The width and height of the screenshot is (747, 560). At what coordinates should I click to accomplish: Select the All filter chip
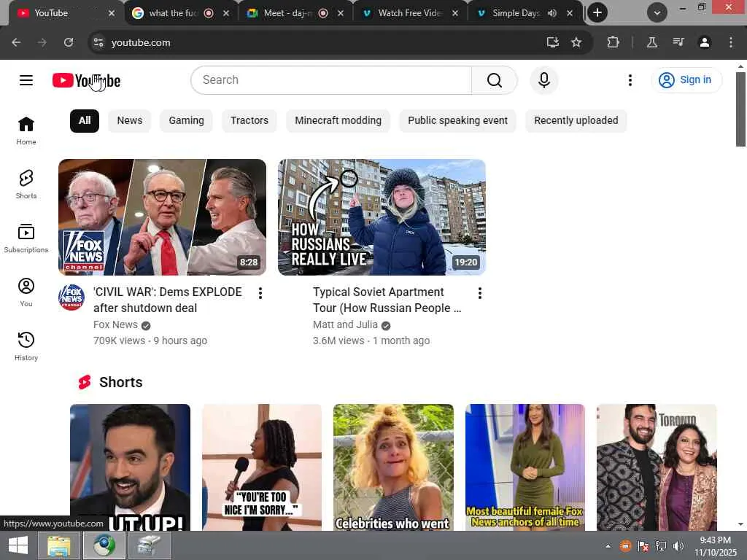click(85, 120)
